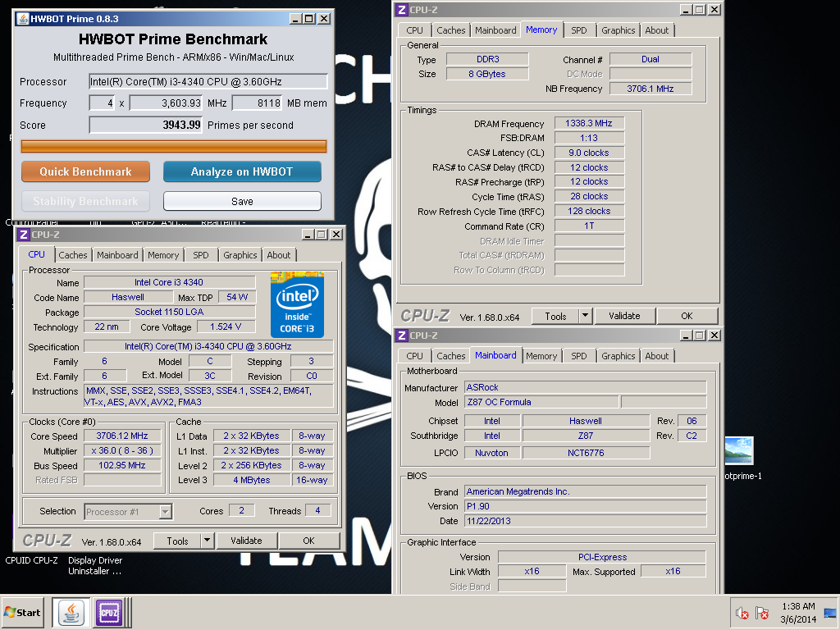Click the LPCIO value NCT6776
Viewport: 840px width, 630px height.
point(586,453)
